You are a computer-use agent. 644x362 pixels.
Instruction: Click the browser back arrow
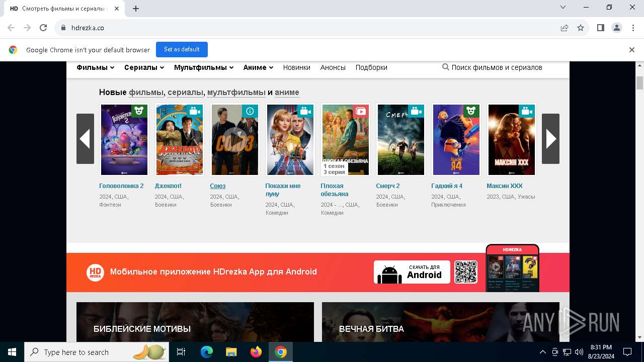pyautogui.click(x=11, y=28)
